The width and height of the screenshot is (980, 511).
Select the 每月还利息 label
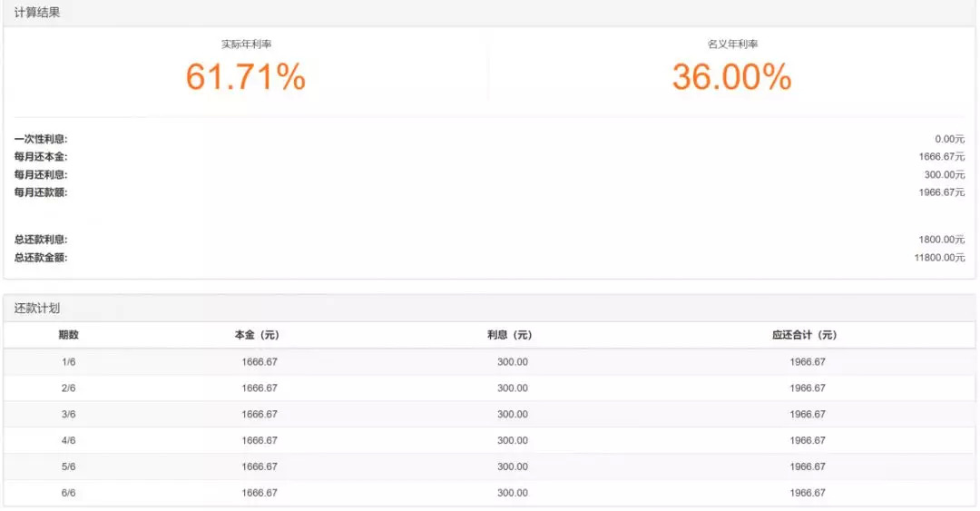[41, 174]
